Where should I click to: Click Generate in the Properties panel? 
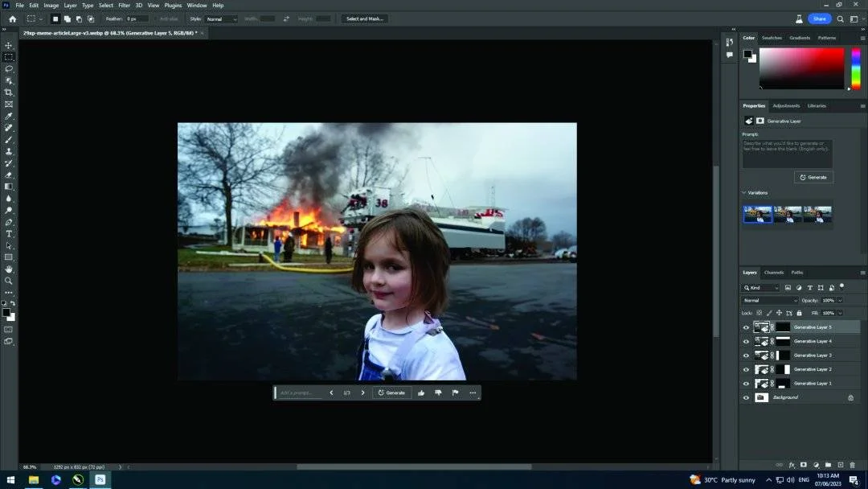point(813,177)
